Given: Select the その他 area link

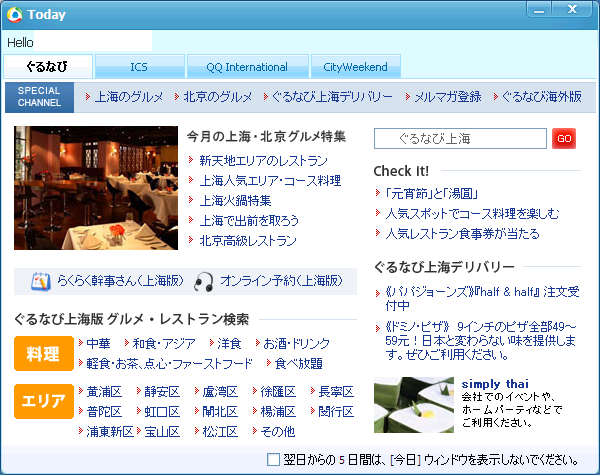Looking at the screenshot, I should 278,431.
